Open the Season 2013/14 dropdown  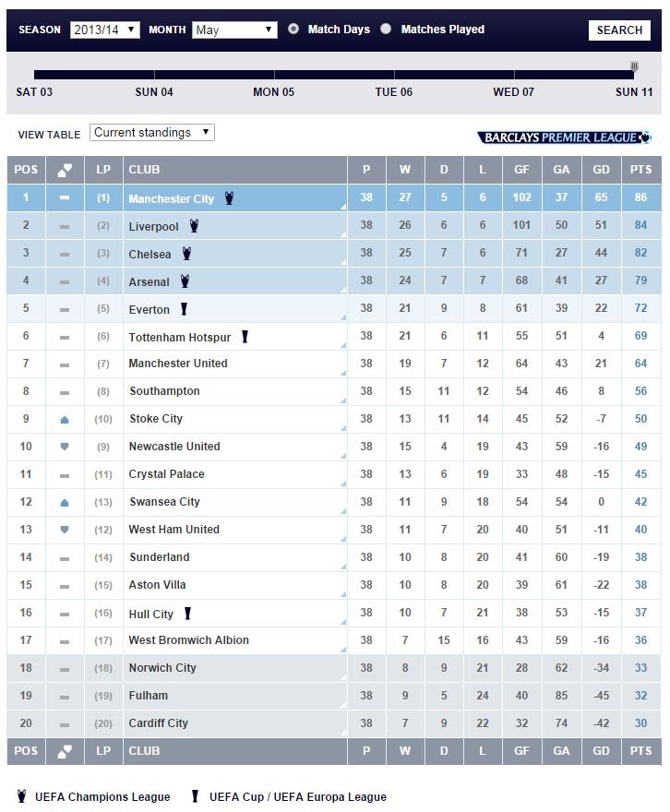[105, 30]
